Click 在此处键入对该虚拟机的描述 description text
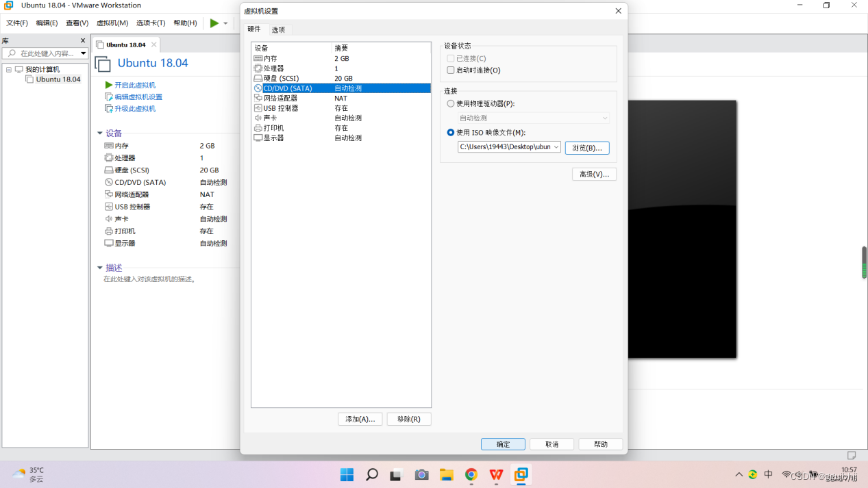This screenshot has height=488, width=868. coord(150,279)
